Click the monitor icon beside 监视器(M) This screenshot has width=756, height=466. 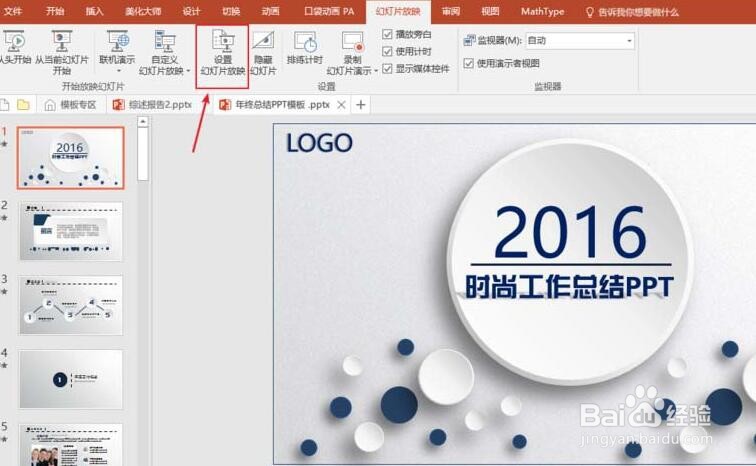tap(469, 40)
